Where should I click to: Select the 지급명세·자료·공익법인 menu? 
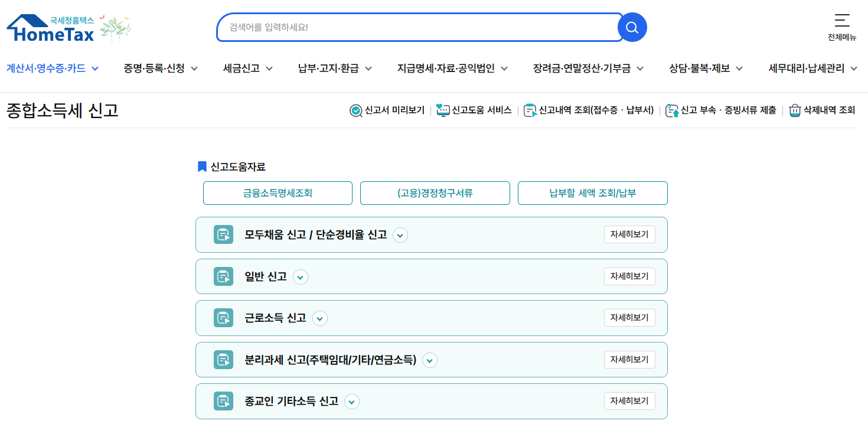(x=446, y=69)
